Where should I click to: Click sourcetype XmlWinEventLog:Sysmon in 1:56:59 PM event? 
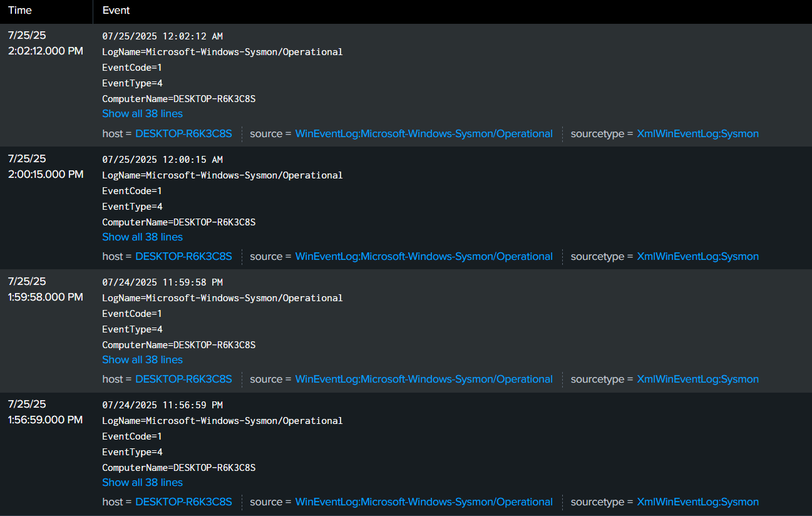[697, 502]
